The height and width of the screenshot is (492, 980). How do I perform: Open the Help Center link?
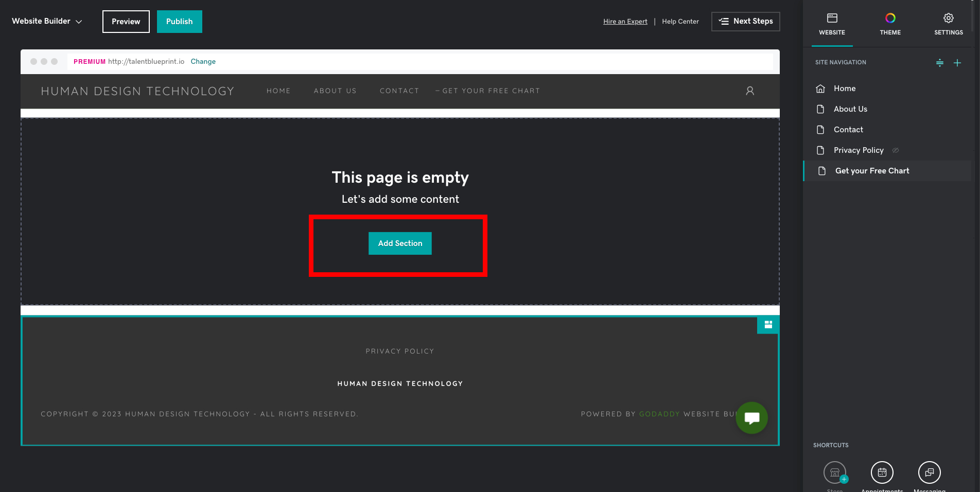[x=680, y=22]
